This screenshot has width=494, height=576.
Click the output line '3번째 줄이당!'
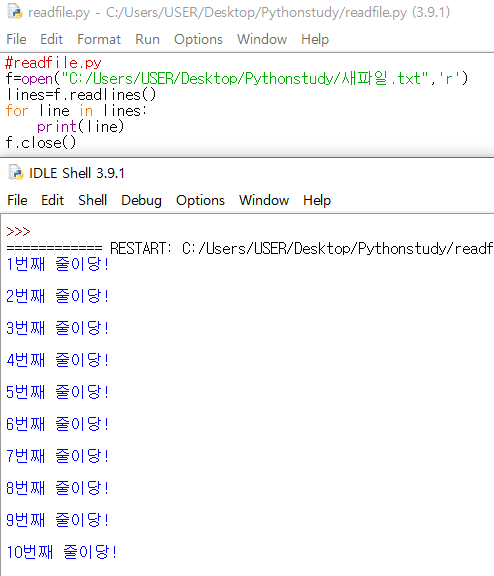pos(58,328)
